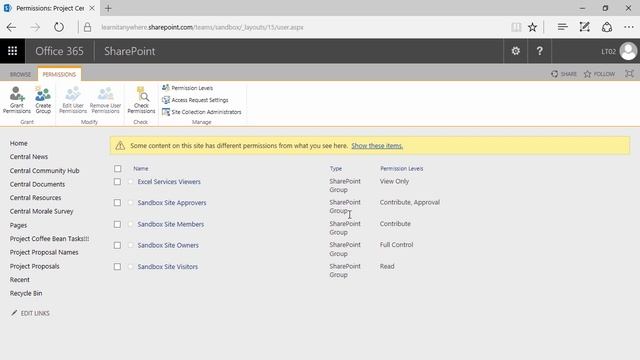Open the Sandbox Site Visitors group

pos(167,267)
